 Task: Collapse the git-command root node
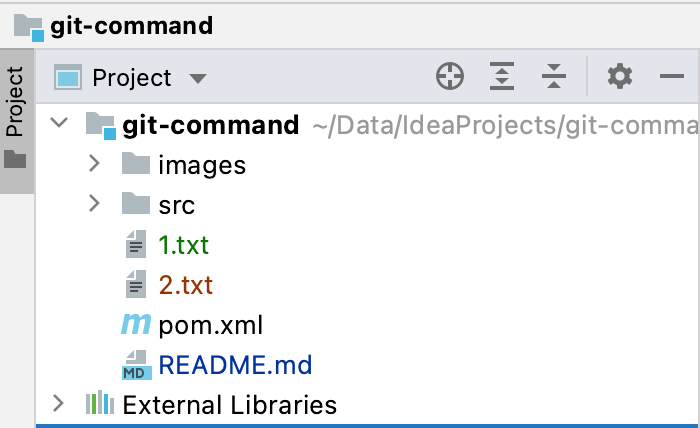coord(59,122)
